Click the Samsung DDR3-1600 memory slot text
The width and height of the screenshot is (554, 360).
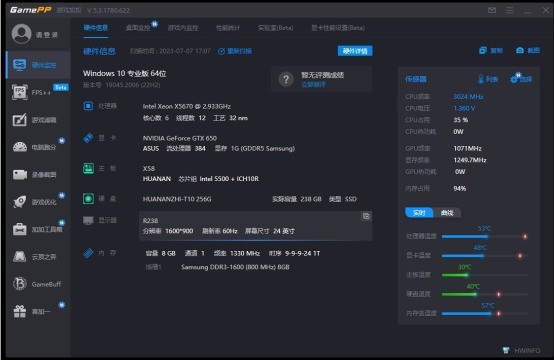(x=235, y=267)
